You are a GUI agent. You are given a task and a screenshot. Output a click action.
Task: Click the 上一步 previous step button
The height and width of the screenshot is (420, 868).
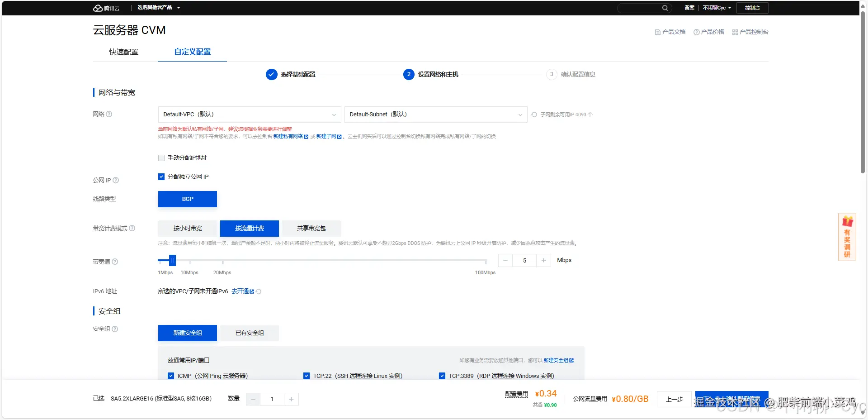pos(675,399)
